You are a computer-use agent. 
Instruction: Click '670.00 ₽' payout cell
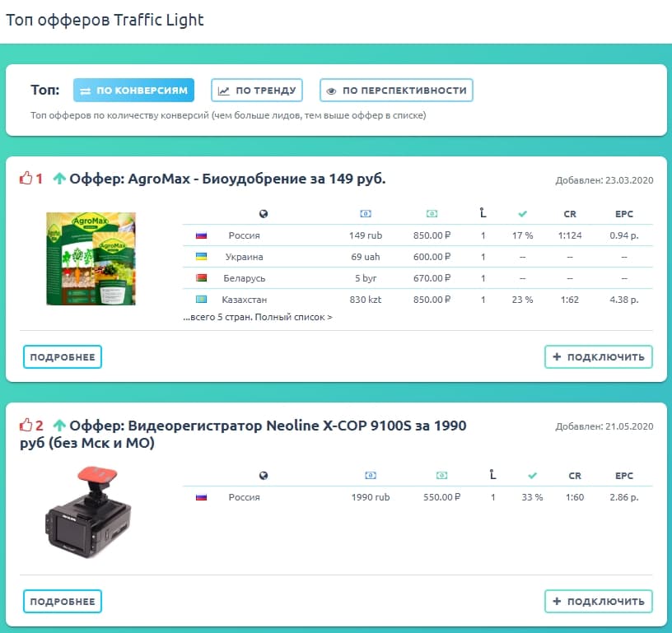432,278
